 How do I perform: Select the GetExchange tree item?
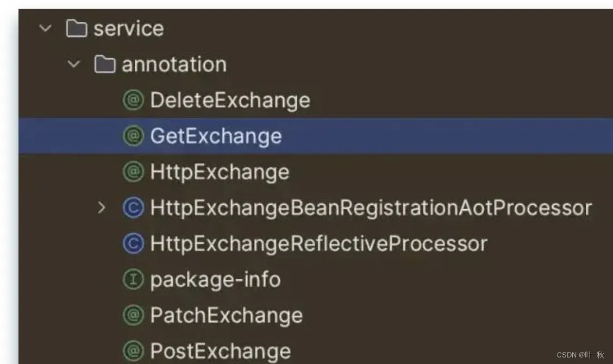[x=216, y=136]
